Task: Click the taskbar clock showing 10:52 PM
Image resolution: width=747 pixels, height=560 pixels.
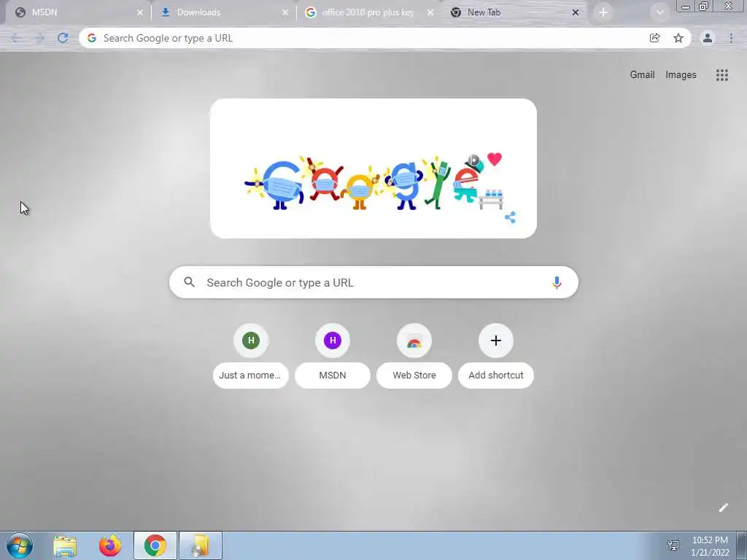Action: [x=710, y=545]
